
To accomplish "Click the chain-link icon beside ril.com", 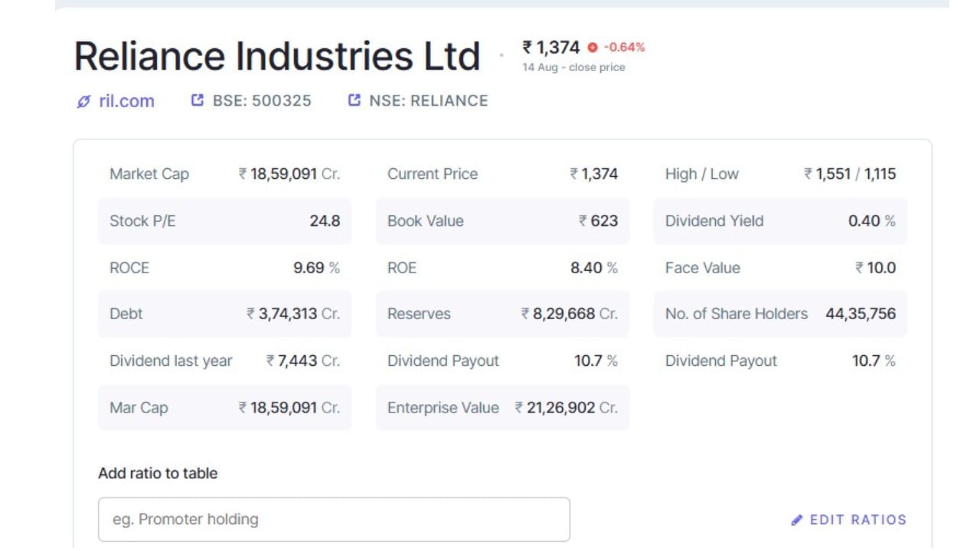I will click(83, 101).
